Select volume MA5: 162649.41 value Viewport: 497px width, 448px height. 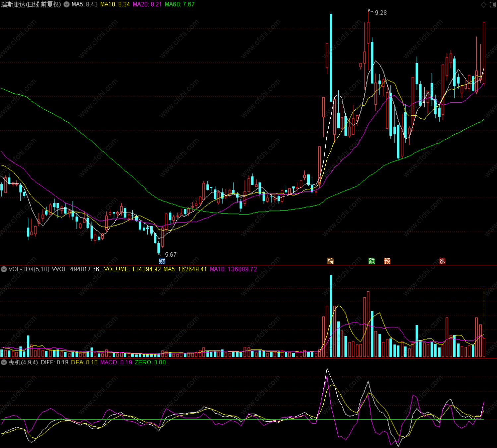tap(185, 269)
